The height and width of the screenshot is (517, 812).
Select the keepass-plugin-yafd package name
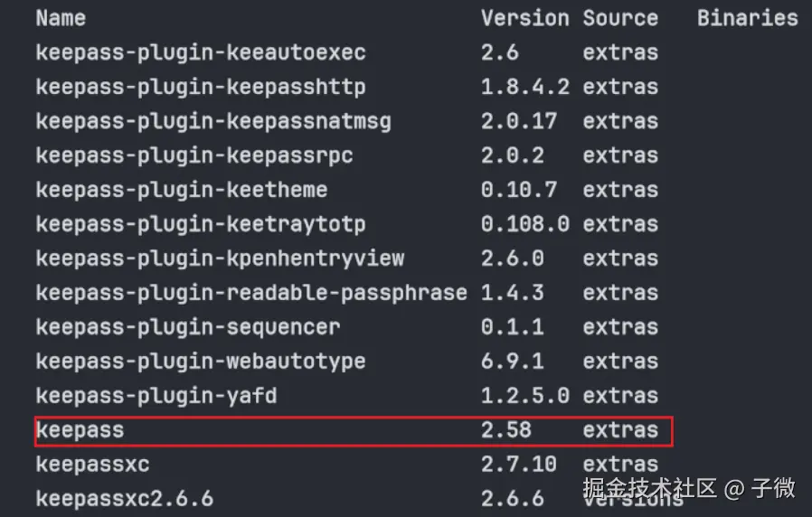pyautogui.click(x=156, y=396)
